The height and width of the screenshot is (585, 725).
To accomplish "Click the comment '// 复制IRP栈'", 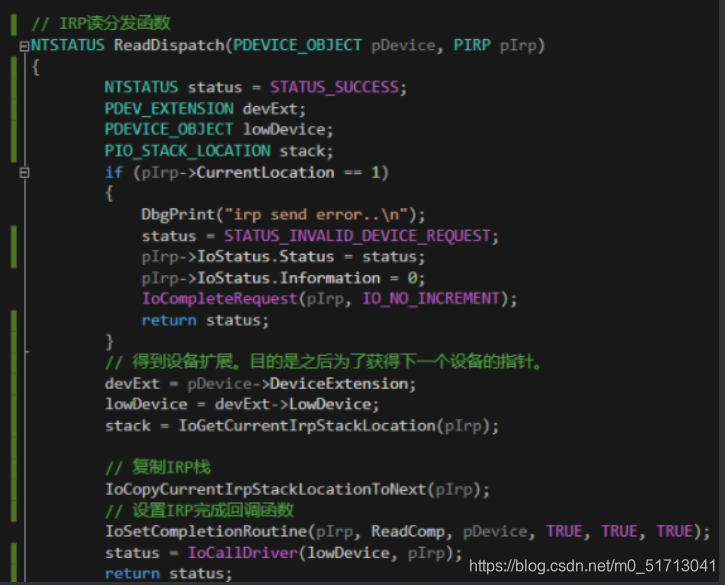I will tap(158, 468).
